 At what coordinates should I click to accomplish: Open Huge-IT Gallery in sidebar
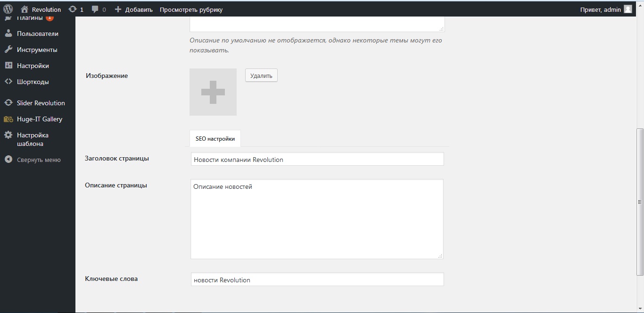(x=39, y=119)
